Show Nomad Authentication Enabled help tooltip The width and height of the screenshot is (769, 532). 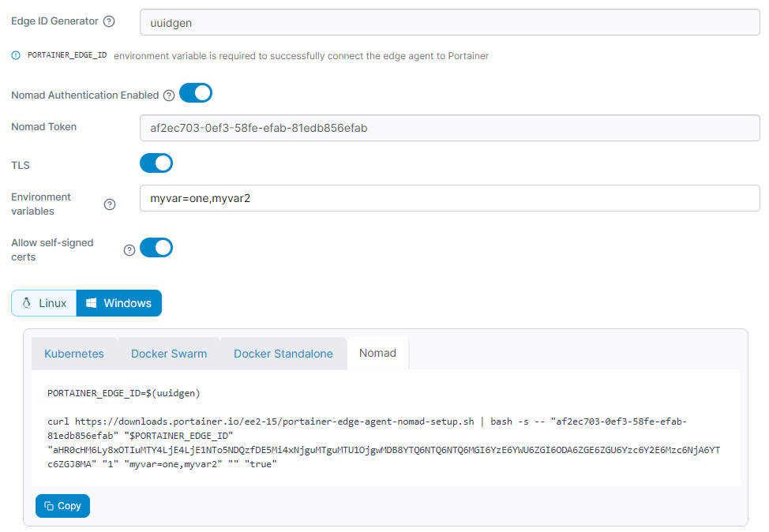tap(169, 96)
